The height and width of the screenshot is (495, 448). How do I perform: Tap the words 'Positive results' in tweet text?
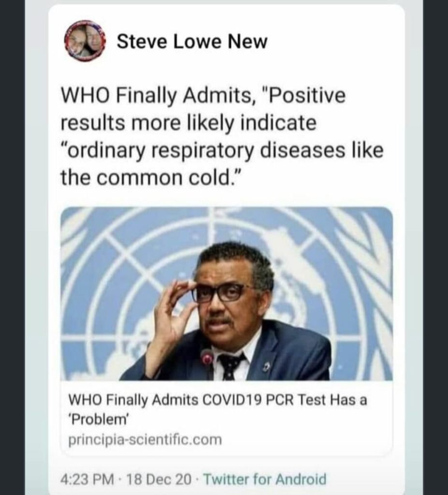(x=203, y=109)
